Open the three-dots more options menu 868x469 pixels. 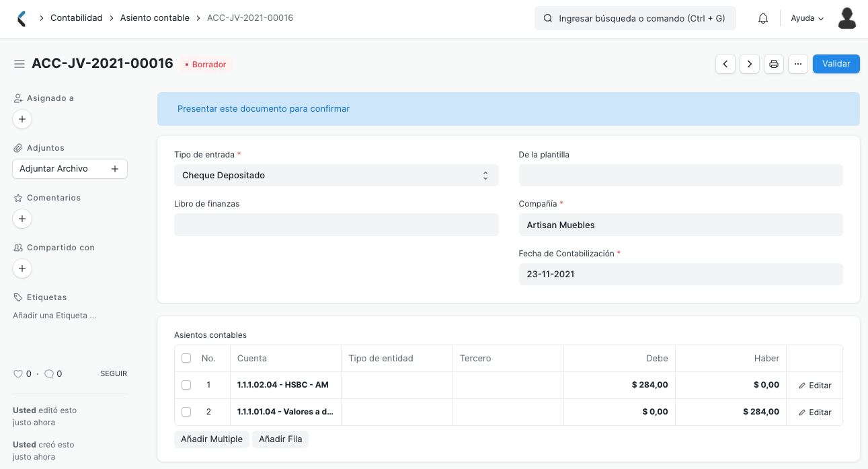coord(798,64)
